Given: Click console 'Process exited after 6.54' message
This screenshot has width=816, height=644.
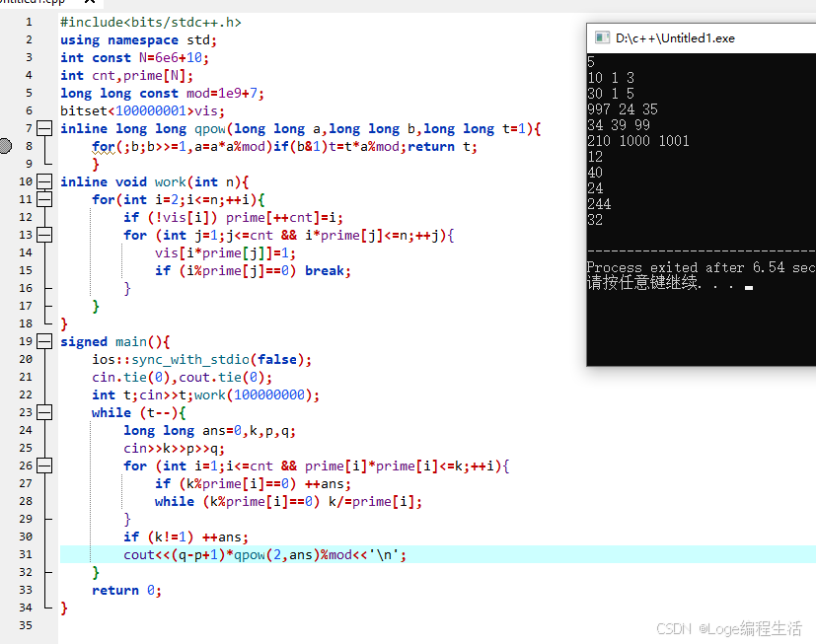Looking at the screenshot, I should pos(701,267).
